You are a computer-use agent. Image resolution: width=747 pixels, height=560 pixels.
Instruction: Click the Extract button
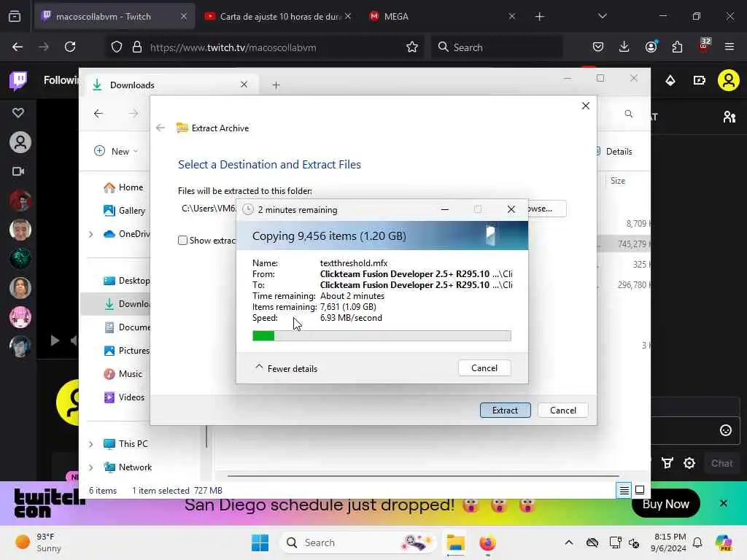pos(505,410)
